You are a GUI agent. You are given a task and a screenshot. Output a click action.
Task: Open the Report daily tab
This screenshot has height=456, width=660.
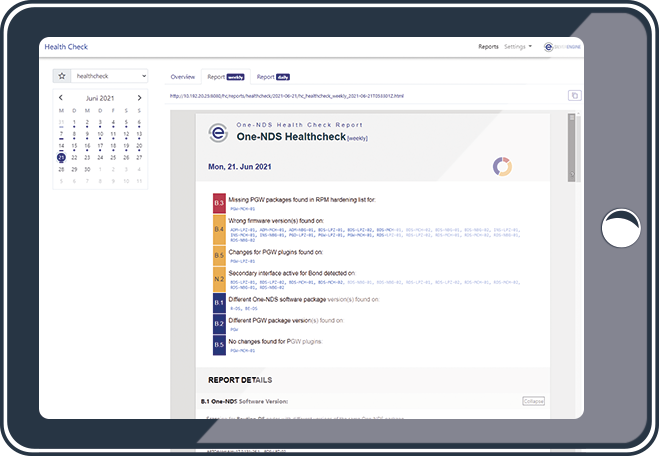click(273, 77)
